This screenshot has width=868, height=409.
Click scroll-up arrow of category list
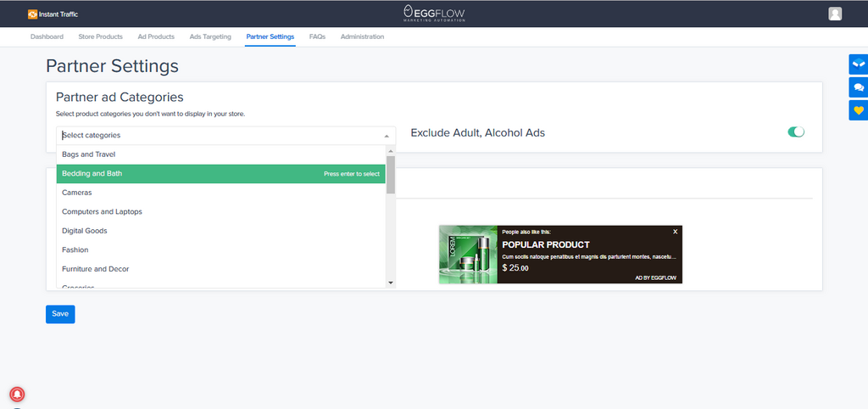pyautogui.click(x=390, y=151)
